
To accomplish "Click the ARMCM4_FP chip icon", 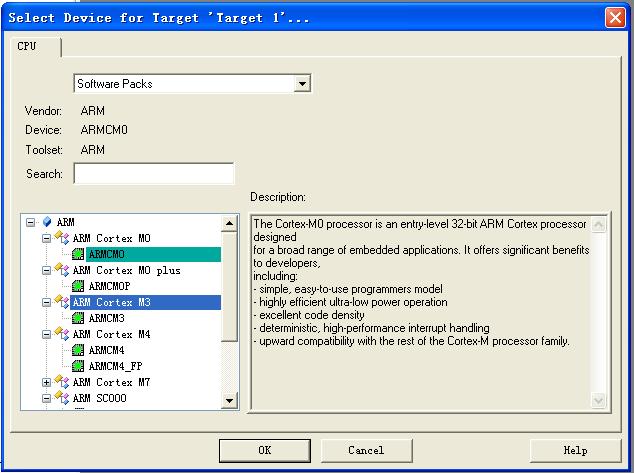I will (78, 366).
